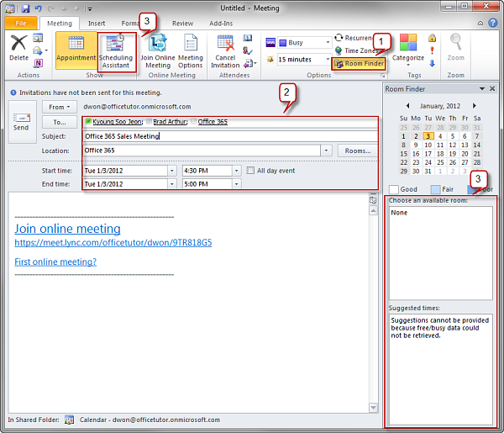
Task: Close the Room Finder pane
Action: click(492, 88)
